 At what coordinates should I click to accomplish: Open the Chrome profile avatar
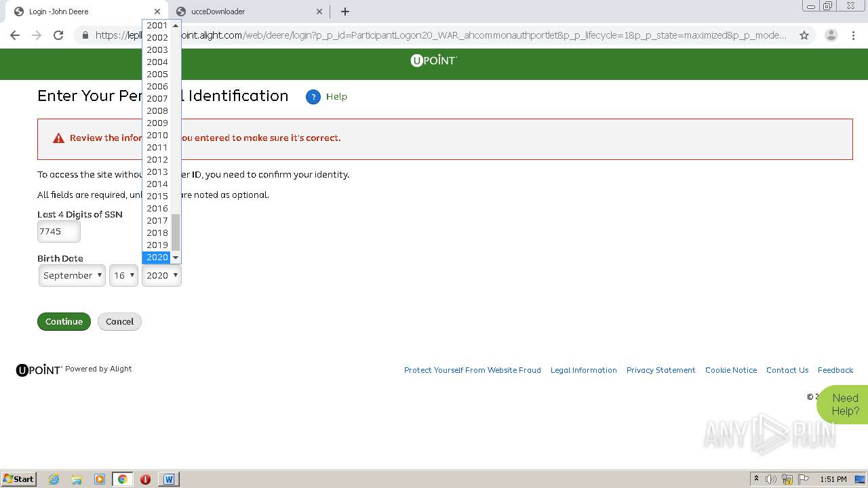831,35
